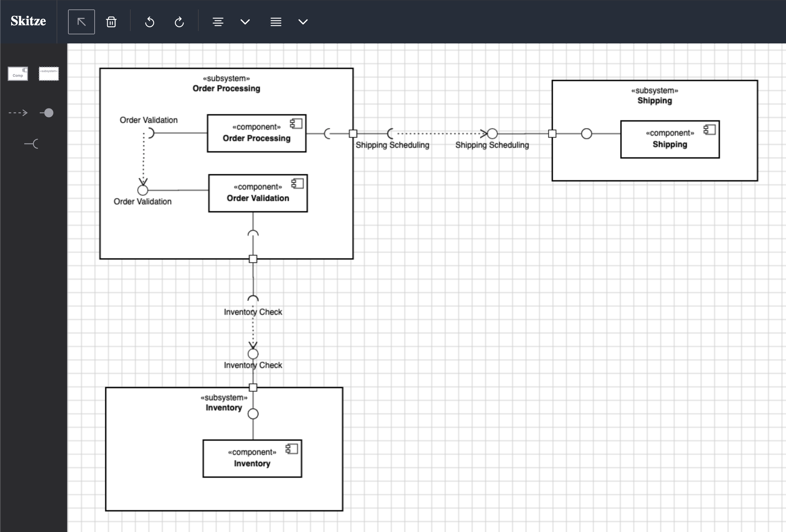786x532 pixels.
Task: Click the trash delete icon
Action: point(111,22)
